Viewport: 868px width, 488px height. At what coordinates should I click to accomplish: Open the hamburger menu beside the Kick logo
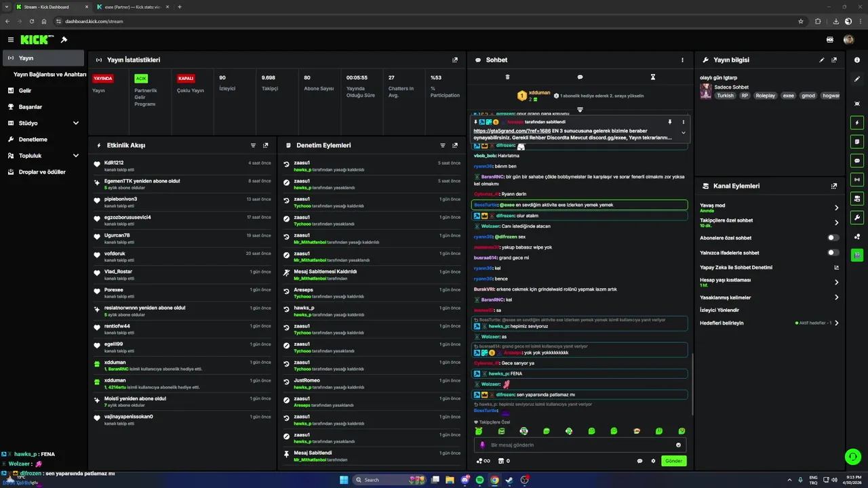10,40
